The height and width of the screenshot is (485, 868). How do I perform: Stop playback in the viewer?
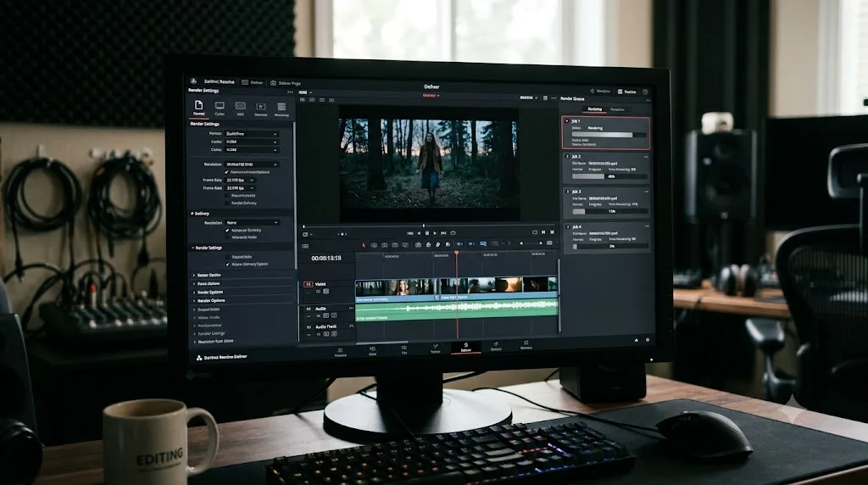[427, 233]
